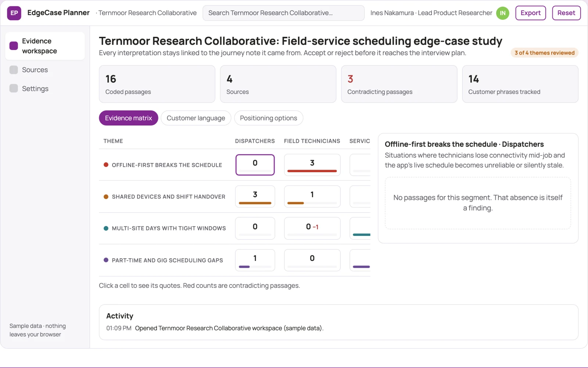Image resolution: width=588 pixels, height=368 pixels.
Task: Click the Export button
Action: point(530,13)
